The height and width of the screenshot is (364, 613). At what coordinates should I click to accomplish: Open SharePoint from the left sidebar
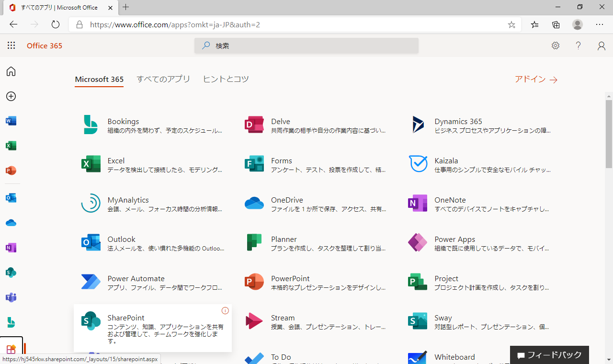coord(11,273)
